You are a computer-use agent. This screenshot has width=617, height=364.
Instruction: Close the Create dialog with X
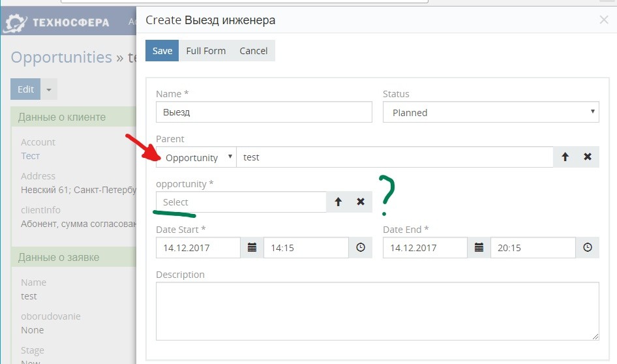pyautogui.click(x=603, y=20)
